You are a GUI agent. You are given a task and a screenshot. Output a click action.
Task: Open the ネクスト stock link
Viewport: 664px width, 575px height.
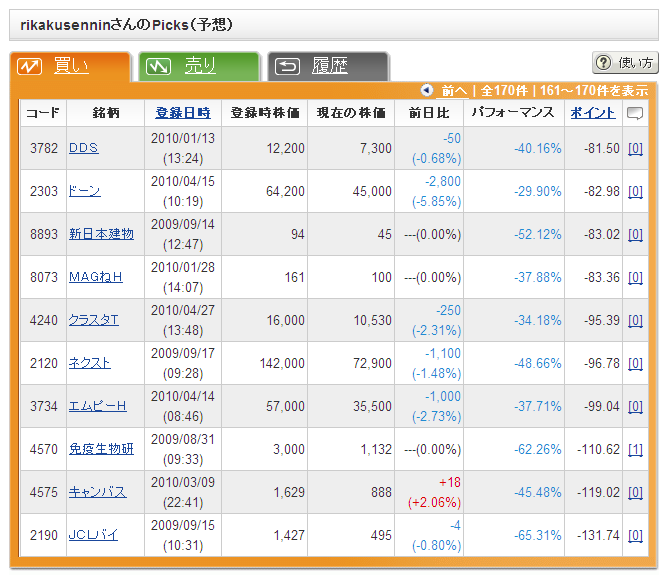pos(89,363)
